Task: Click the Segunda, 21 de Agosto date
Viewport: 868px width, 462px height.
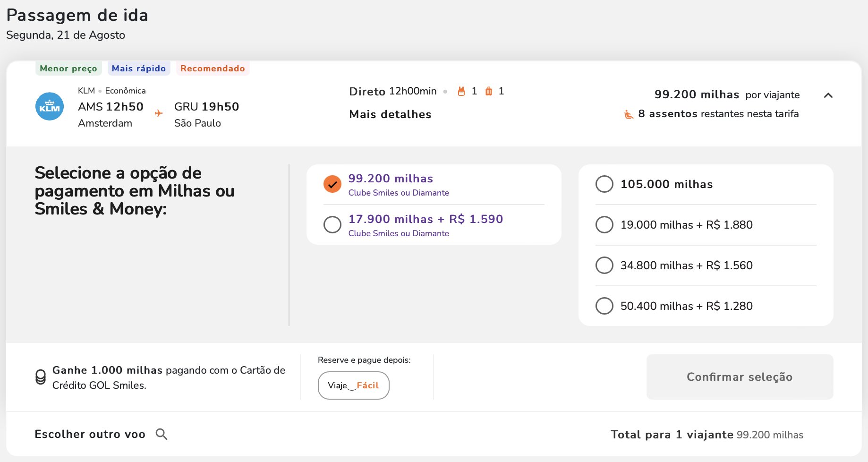Action: [66, 35]
